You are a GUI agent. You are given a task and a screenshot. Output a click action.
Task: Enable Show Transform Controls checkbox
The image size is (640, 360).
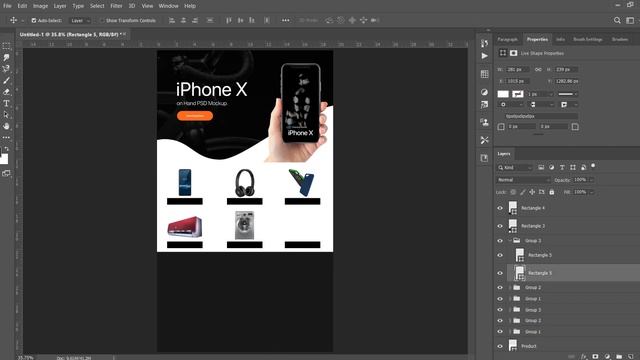pyautogui.click(x=102, y=20)
